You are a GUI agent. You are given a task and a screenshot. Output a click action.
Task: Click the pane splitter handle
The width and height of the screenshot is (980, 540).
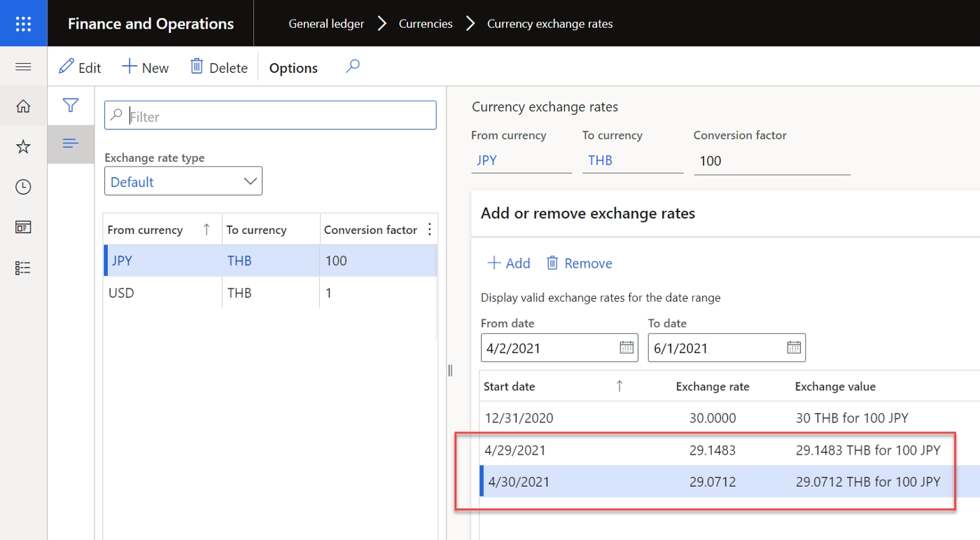(450, 371)
